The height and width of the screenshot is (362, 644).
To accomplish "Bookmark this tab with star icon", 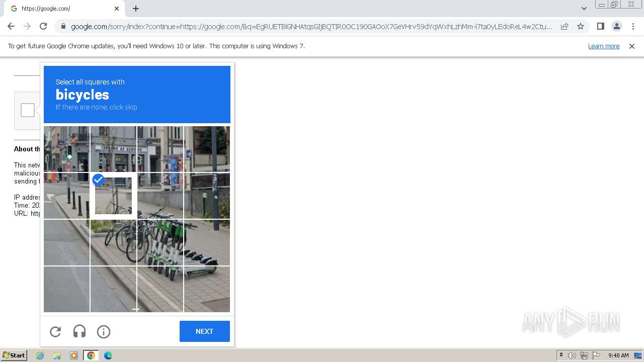I will [x=581, y=26].
